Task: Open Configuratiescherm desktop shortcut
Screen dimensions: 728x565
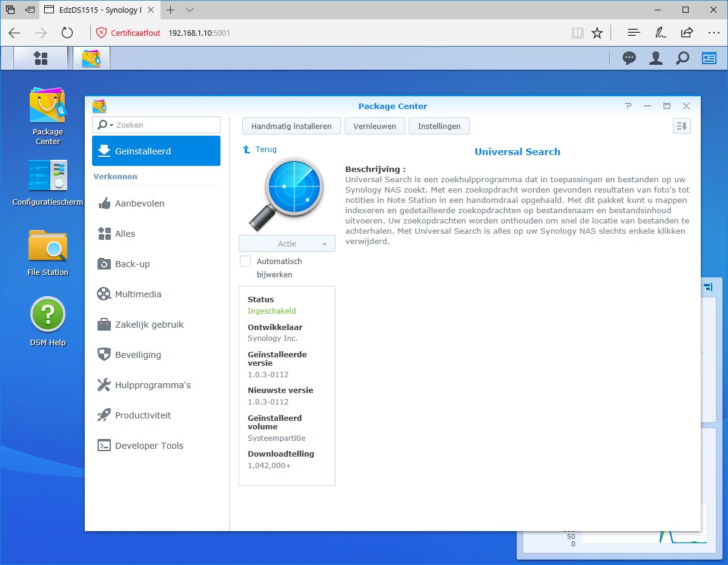Action: pos(47,183)
